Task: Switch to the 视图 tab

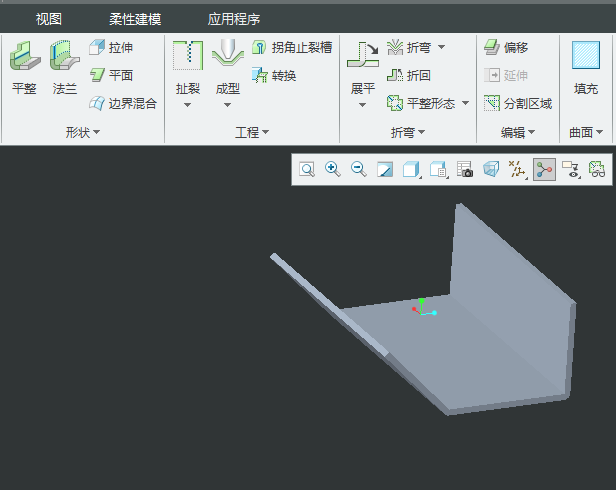Action: point(49,19)
